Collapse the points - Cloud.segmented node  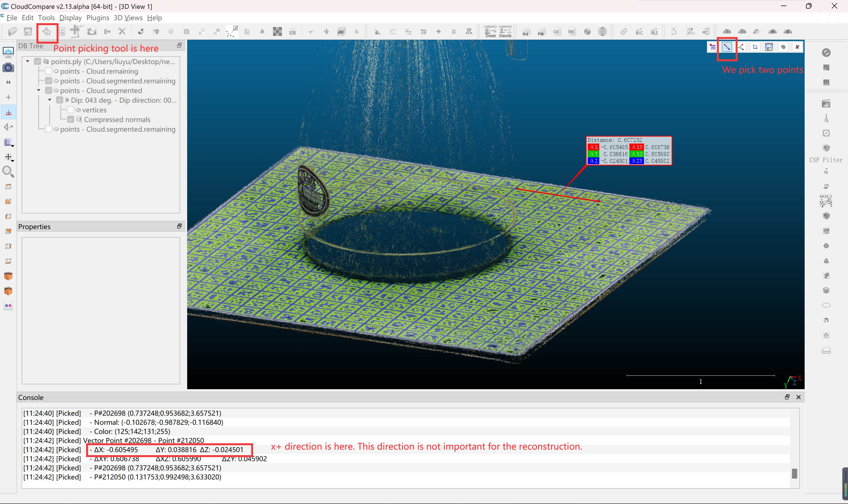39,91
